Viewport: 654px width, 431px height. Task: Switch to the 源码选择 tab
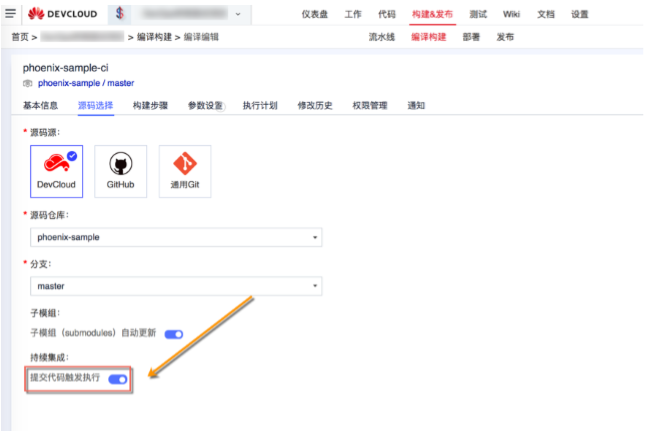(x=96, y=106)
